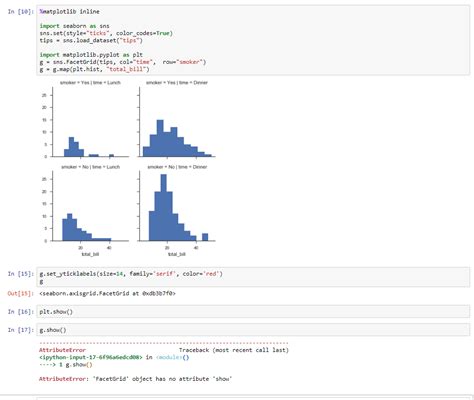The height and width of the screenshot is (400, 474).
Task: Click the In [17] prompt label
Action: (21, 330)
